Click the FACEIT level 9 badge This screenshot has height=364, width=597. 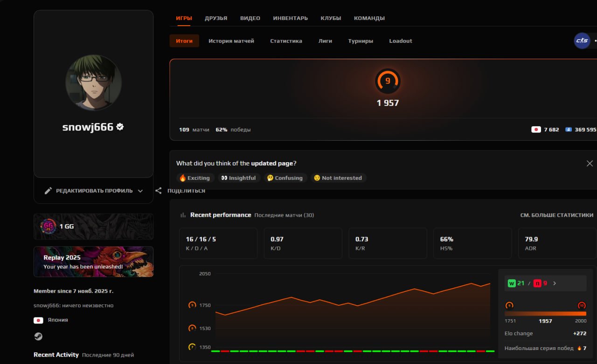tap(388, 81)
